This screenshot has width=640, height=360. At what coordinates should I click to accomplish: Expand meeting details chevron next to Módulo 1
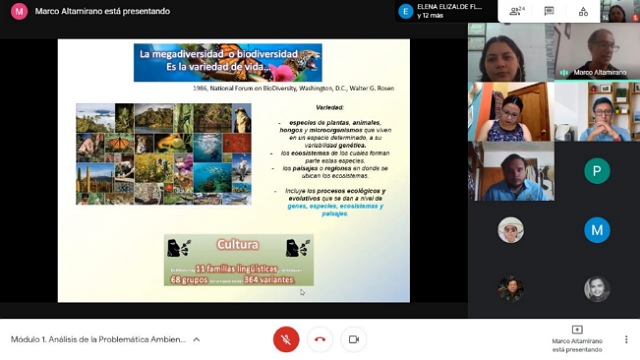point(196,339)
